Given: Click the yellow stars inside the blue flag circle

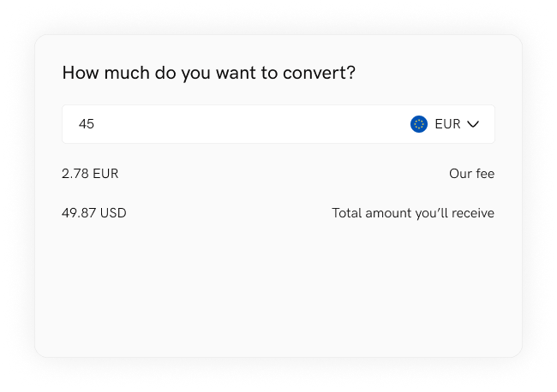Looking at the screenshot, I should tap(419, 124).
